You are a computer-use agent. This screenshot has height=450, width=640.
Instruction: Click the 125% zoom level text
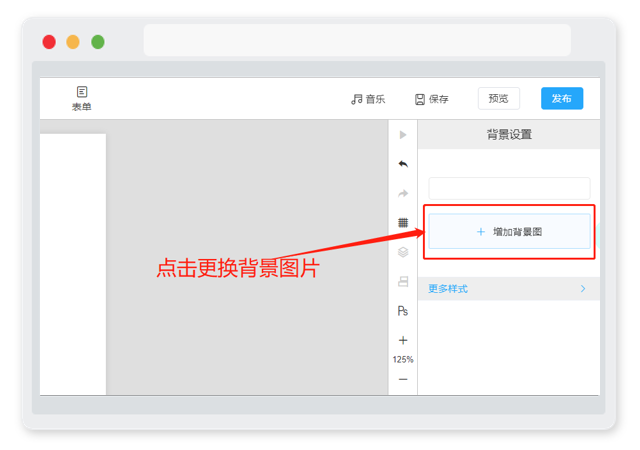403,359
